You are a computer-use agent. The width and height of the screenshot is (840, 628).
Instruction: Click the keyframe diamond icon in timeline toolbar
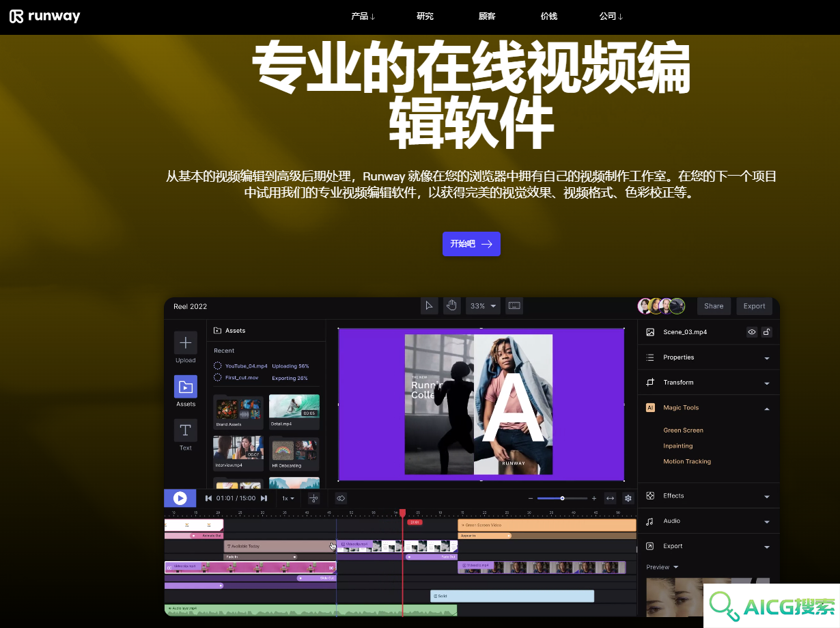pyautogui.click(x=341, y=498)
